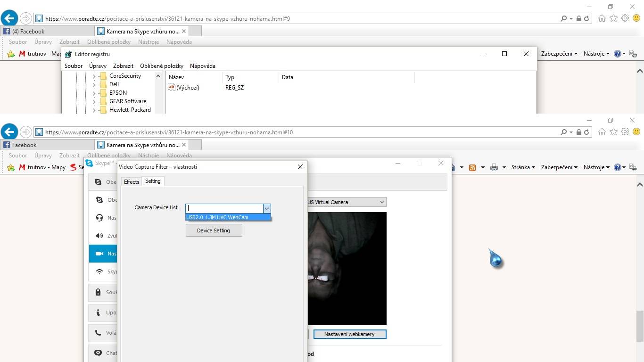Go back in the upper browser window
The height and width of the screenshot is (362, 644).
coord(9,18)
